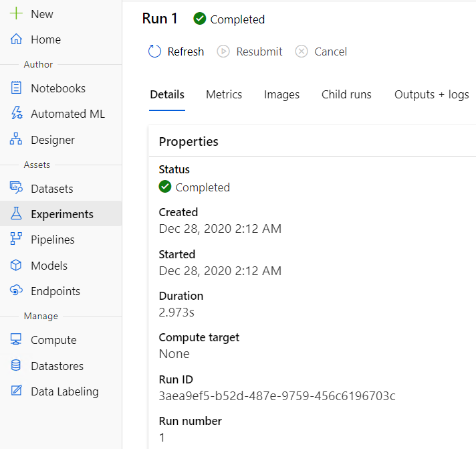Click the Experiments flask icon
Screen dimensions: 476x449
click(x=16, y=213)
